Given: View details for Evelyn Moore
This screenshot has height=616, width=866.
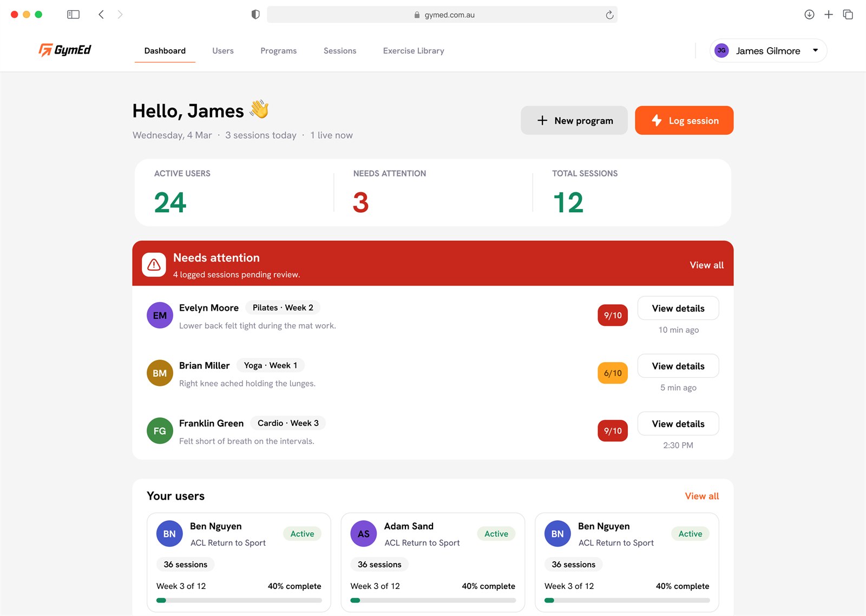Looking at the screenshot, I should [678, 308].
